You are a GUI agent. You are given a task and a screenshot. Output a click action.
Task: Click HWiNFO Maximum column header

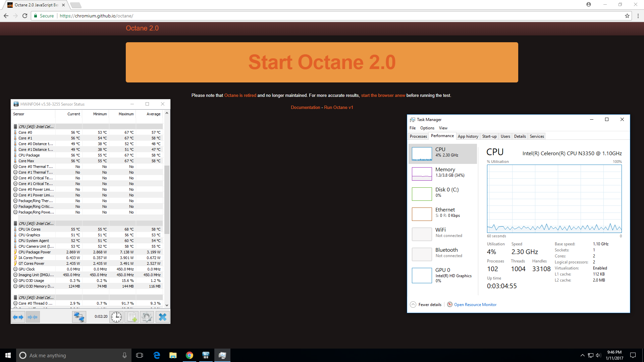122,114
